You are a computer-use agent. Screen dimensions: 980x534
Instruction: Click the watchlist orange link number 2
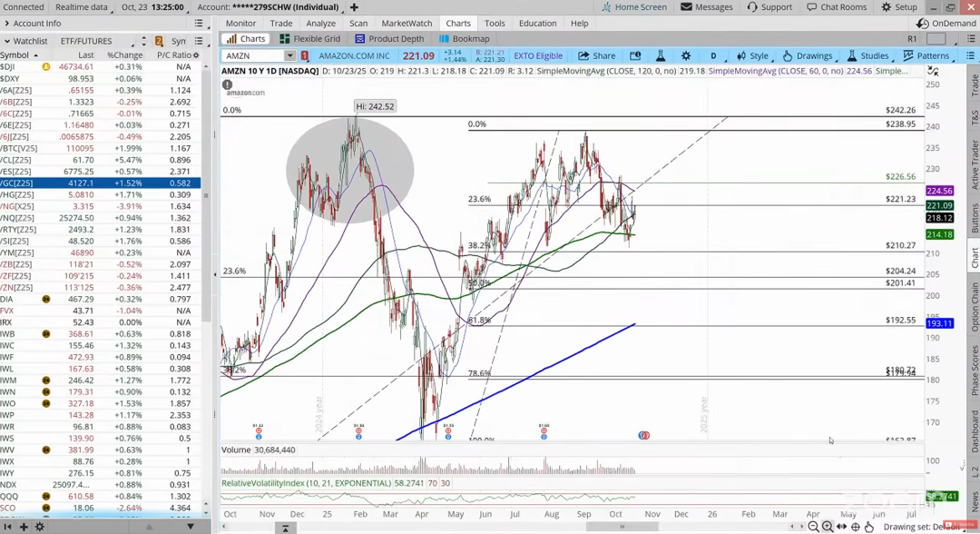point(159,41)
